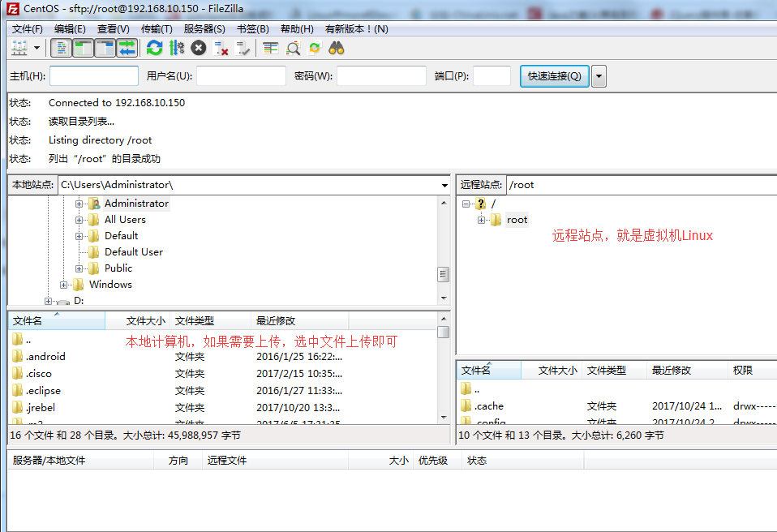Expand the Windows folder node
Viewport: 777px width, 532px height.
click(63, 285)
